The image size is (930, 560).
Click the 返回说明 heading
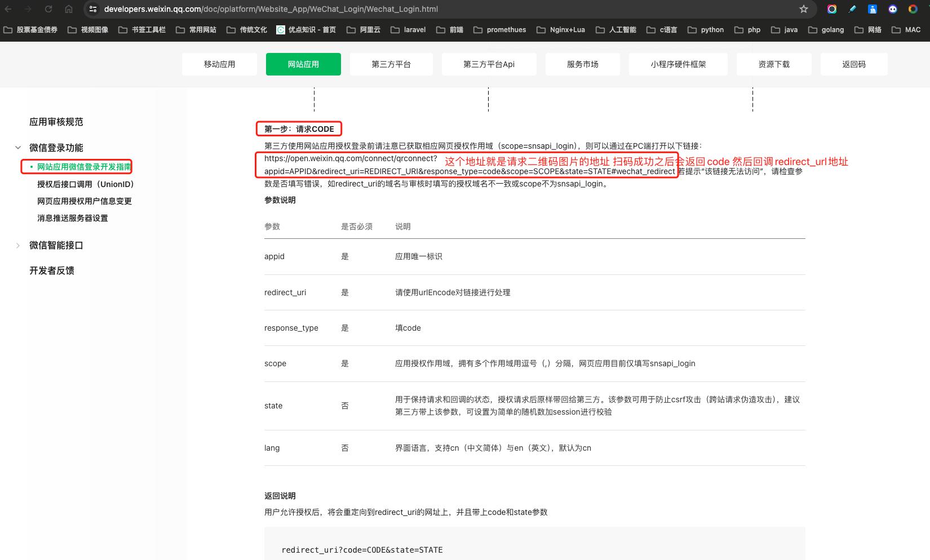(280, 496)
